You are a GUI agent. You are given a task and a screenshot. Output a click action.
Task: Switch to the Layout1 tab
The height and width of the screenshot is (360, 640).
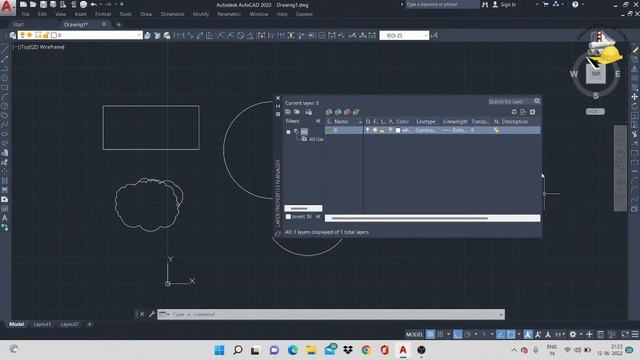(x=42, y=324)
